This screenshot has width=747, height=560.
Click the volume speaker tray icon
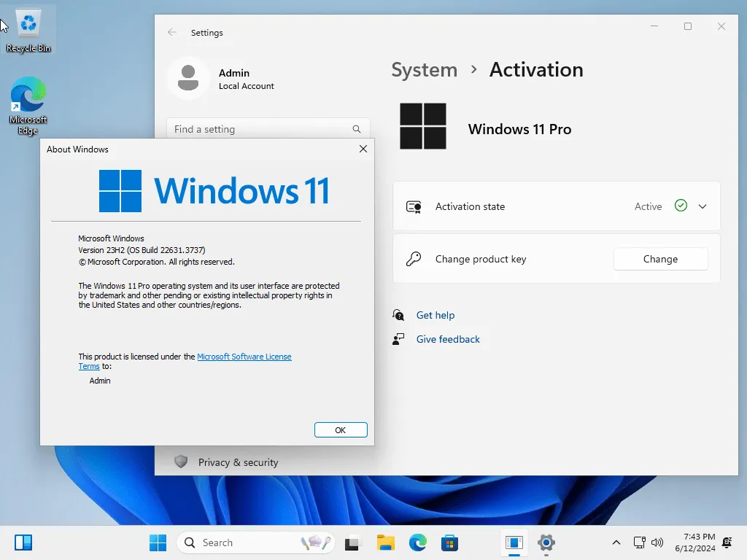coord(657,542)
